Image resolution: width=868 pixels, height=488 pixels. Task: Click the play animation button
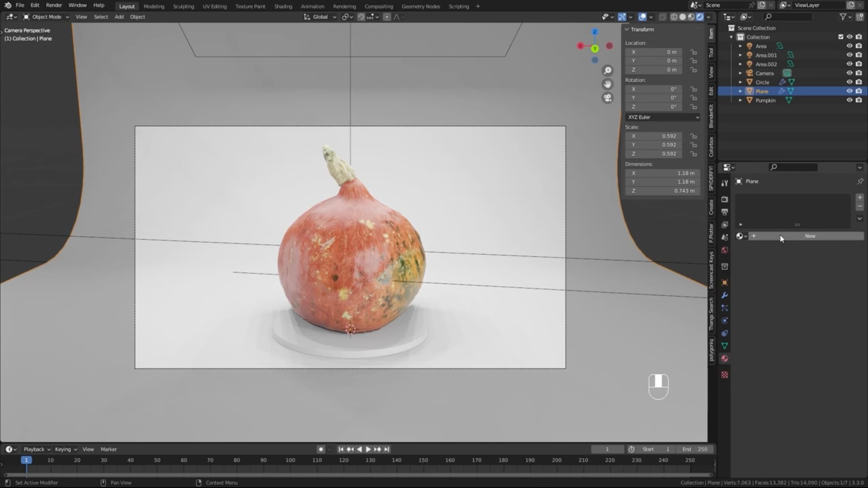coord(368,449)
